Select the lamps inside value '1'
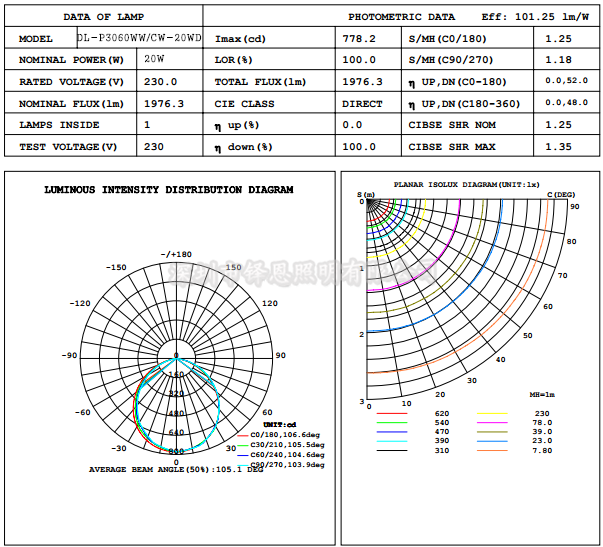Viewport: 603px width, 547px height. [x=147, y=125]
